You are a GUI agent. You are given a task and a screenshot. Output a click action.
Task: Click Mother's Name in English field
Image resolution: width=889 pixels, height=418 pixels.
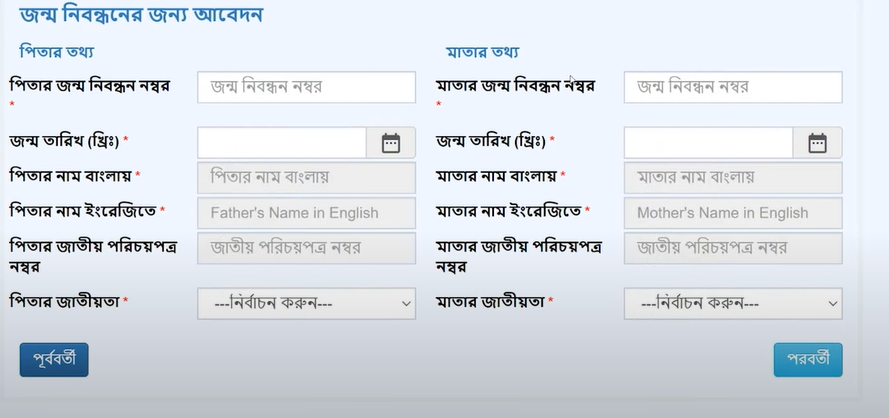click(733, 213)
